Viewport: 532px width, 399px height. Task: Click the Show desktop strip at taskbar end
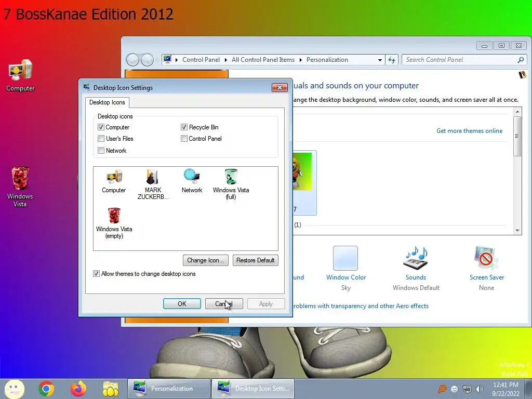click(528, 389)
